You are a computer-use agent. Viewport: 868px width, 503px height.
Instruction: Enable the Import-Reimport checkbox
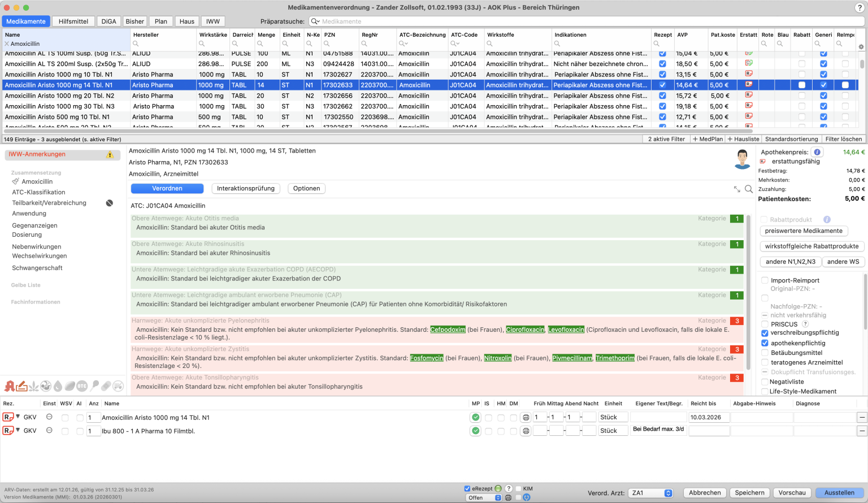(765, 280)
